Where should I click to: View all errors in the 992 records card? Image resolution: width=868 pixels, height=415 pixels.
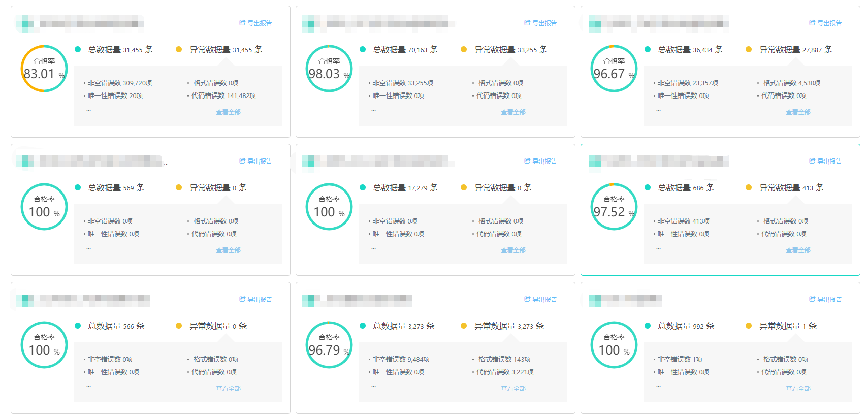pyautogui.click(x=798, y=388)
